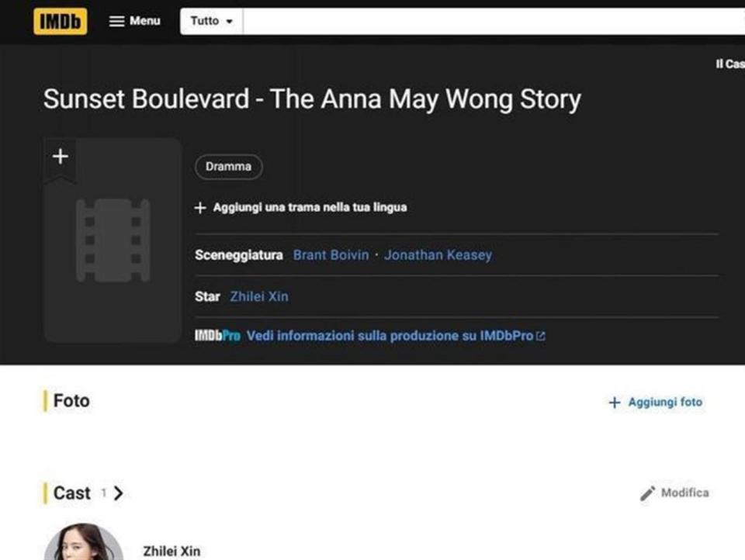Click Aggiungi una trama nella tua lingua
Viewport: 745px width, 560px height.
tap(301, 208)
